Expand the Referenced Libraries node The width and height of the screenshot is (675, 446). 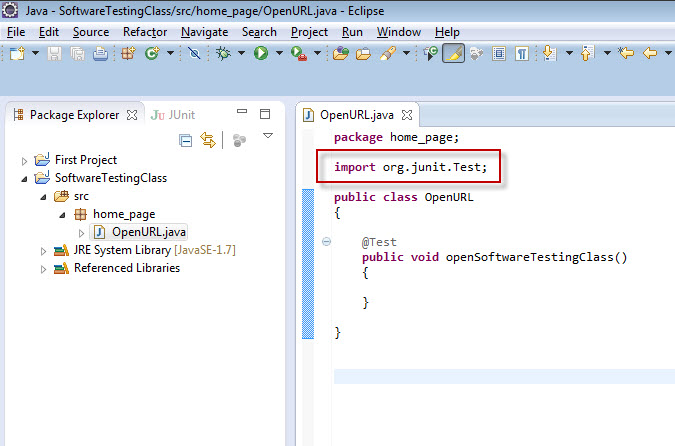coord(43,269)
